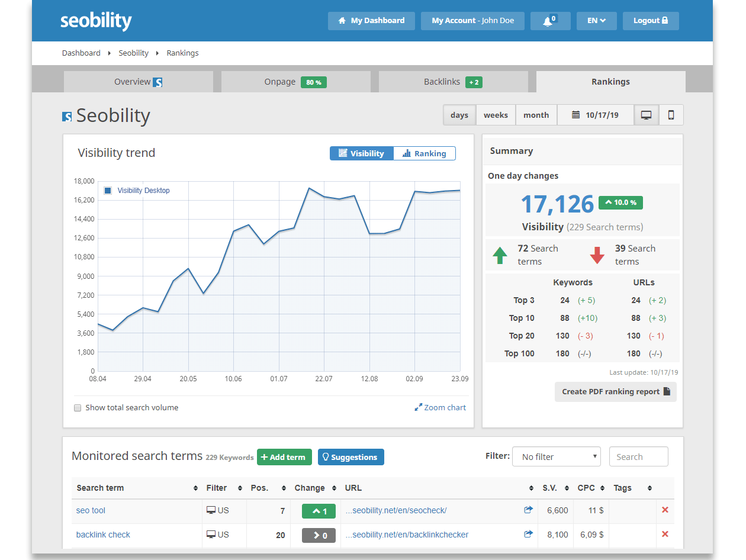The width and height of the screenshot is (746, 560).
Task: Click the +1 change badge for 'seo tool'
Action: click(319, 511)
